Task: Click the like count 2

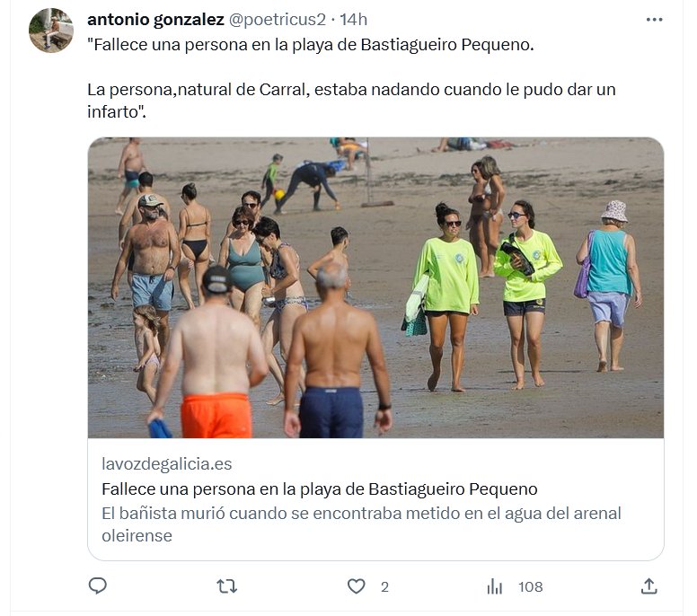Action: coord(384,587)
